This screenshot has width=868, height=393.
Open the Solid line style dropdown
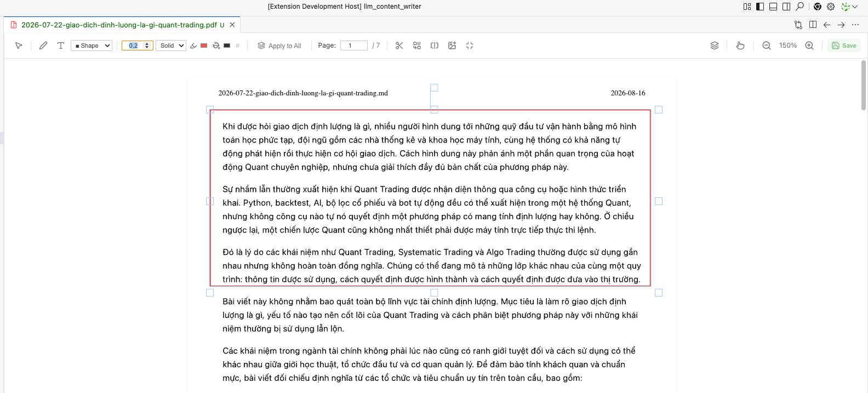[171, 45]
